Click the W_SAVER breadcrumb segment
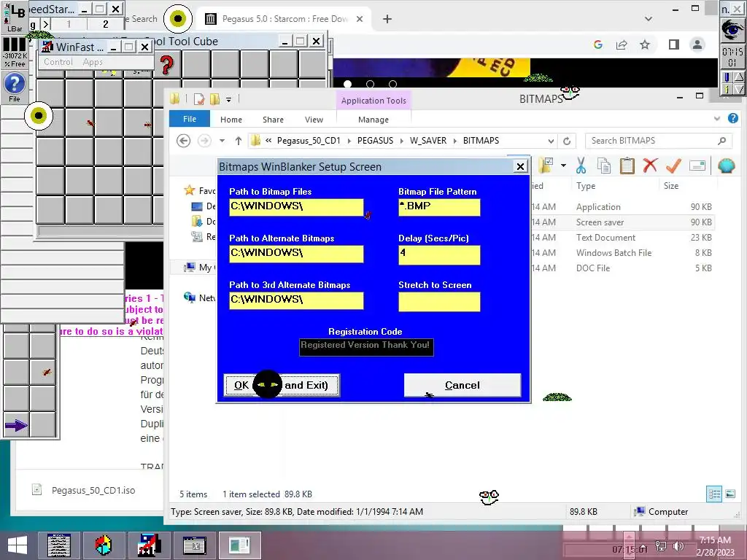Viewport: 747px width, 560px height. coord(427,141)
